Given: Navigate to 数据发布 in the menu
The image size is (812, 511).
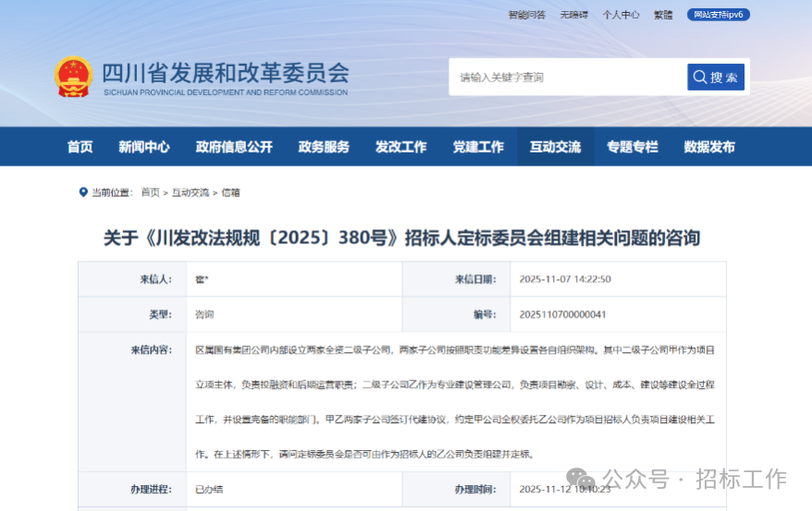Looking at the screenshot, I should tap(709, 147).
